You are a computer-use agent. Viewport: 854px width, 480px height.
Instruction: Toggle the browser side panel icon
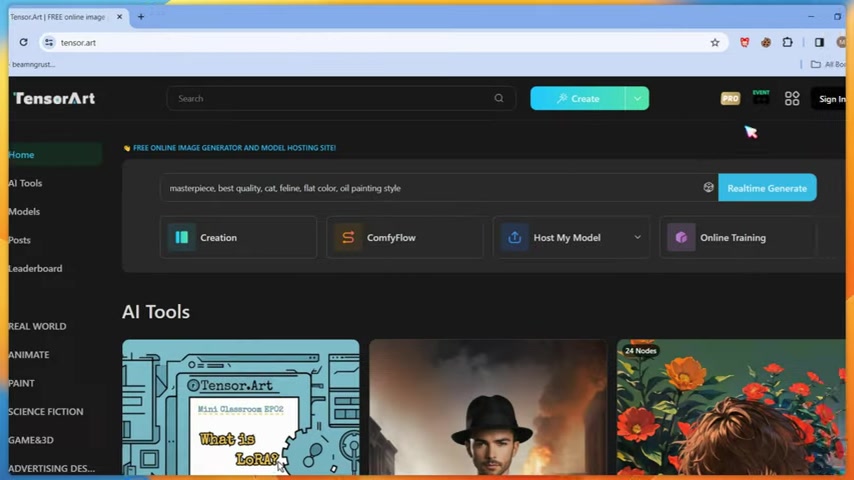(x=819, y=42)
